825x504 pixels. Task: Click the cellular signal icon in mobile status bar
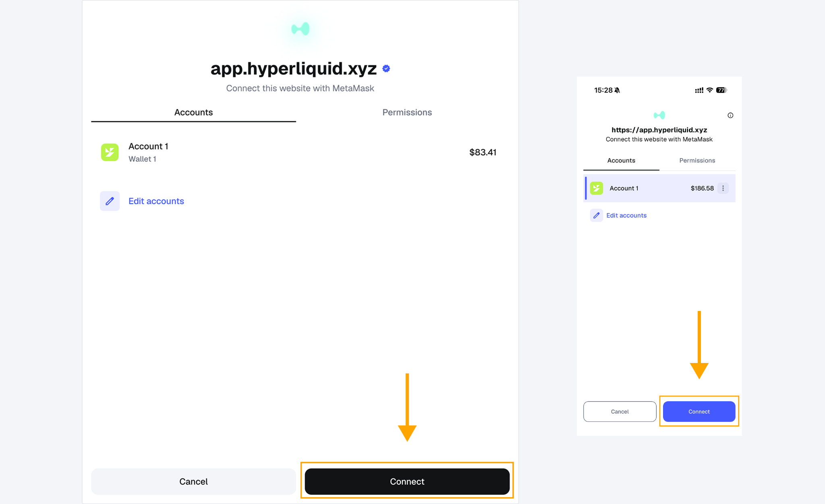pyautogui.click(x=699, y=90)
